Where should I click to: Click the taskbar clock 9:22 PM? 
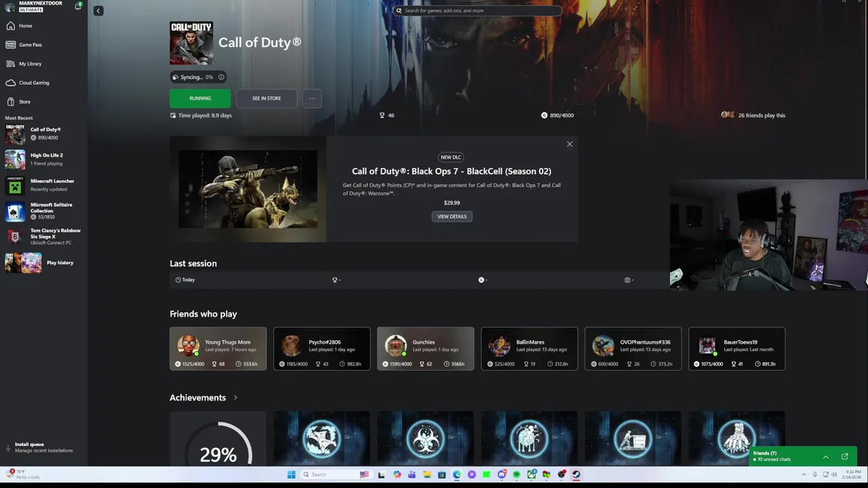(x=850, y=474)
